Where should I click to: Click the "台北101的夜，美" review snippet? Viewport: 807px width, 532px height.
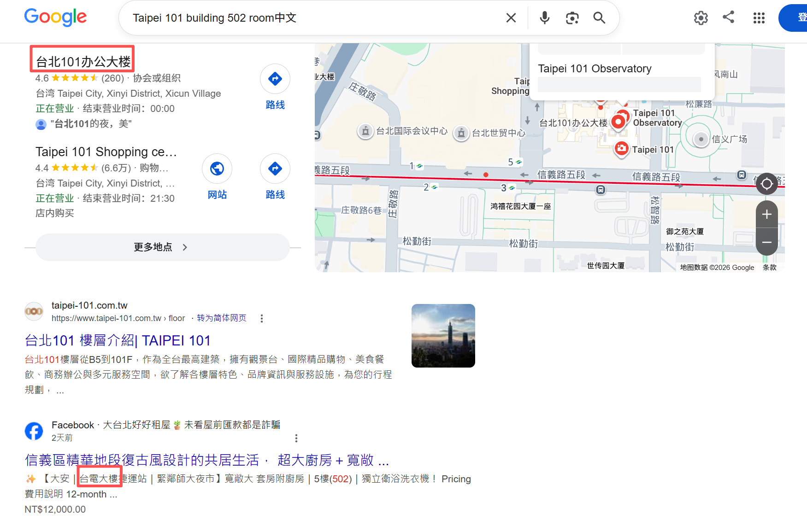click(91, 124)
